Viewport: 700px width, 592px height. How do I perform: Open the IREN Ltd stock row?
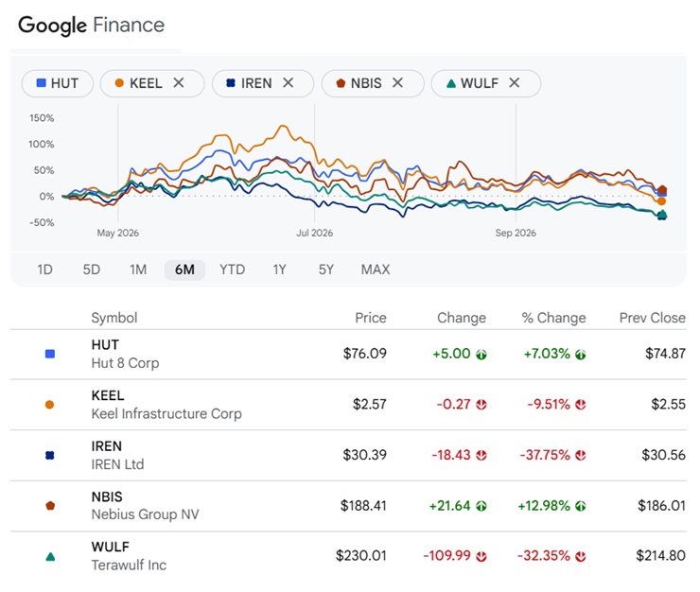tap(348, 456)
